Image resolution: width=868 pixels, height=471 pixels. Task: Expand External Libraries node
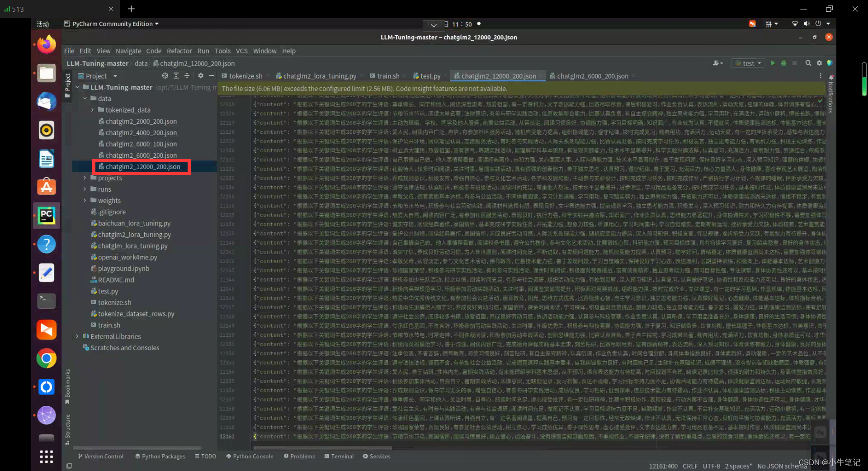[x=77, y=336]
